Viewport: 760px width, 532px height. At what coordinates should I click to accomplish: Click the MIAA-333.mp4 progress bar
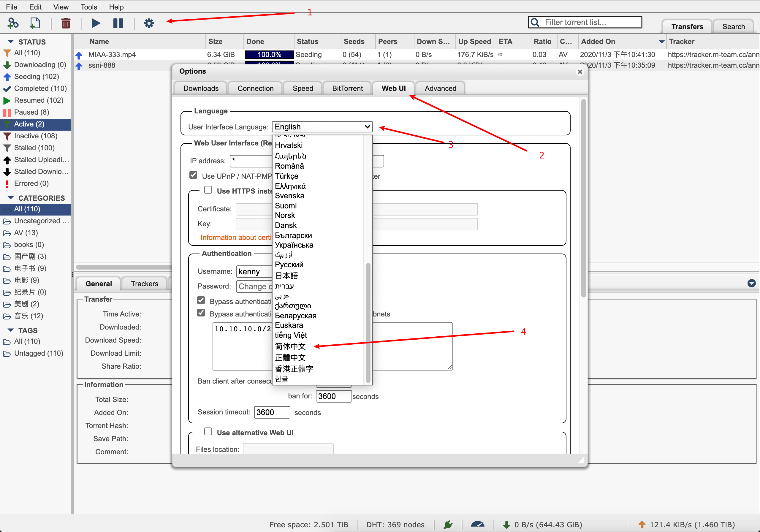(x=270, y=55)
